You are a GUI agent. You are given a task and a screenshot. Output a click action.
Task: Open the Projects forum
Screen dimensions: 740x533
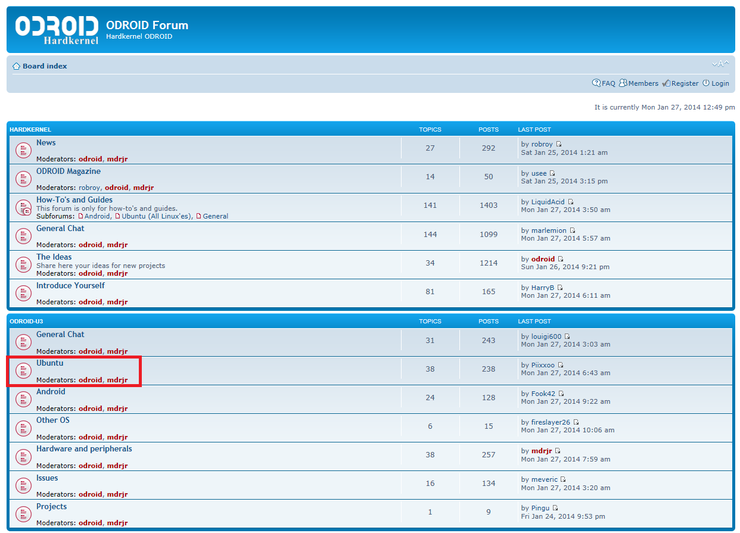(51, 507)
